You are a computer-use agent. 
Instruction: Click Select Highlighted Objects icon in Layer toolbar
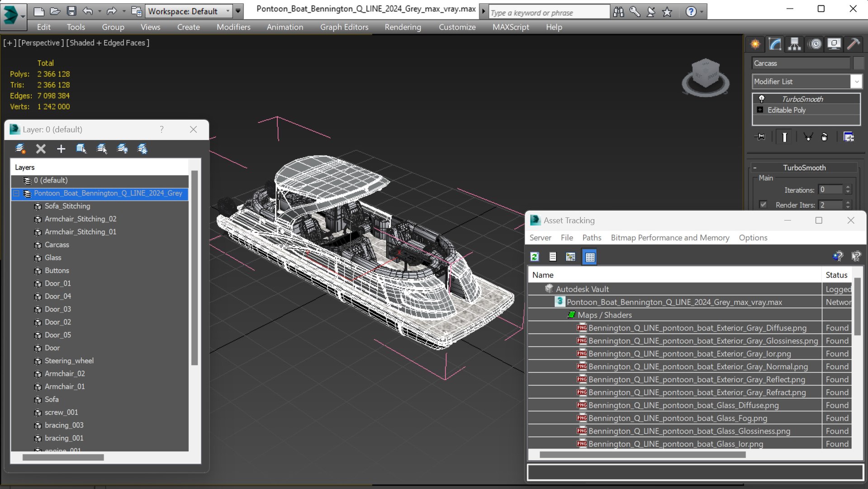click(81, 149)
